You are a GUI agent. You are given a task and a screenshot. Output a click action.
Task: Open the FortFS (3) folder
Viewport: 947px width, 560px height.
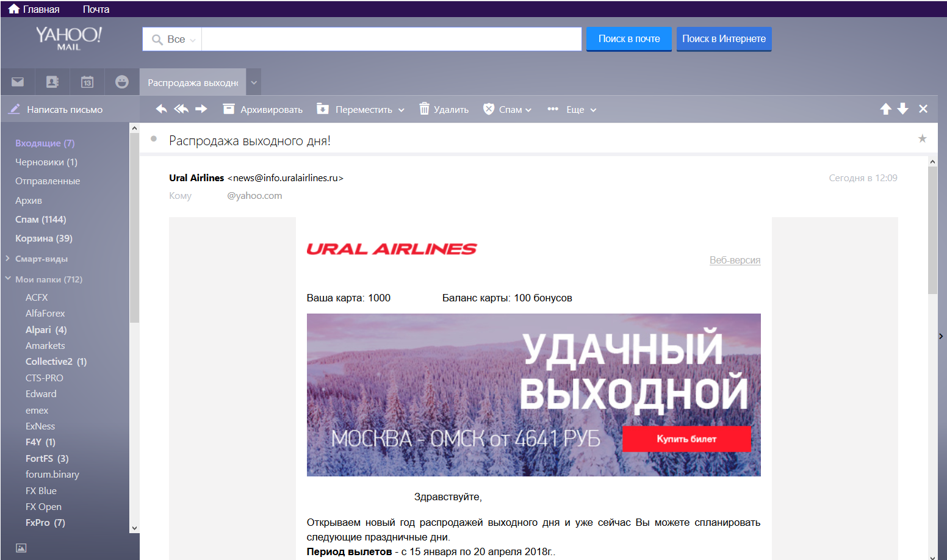pos(47,459)
